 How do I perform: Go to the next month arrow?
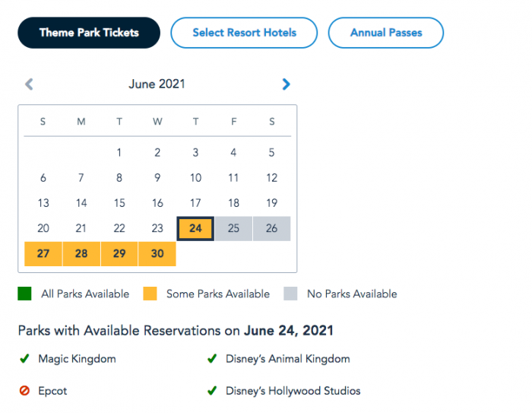click(286, 84)
